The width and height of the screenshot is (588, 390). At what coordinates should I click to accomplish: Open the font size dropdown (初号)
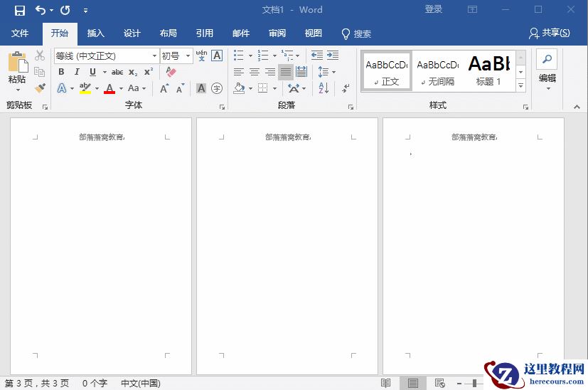[x=188, y=56]
